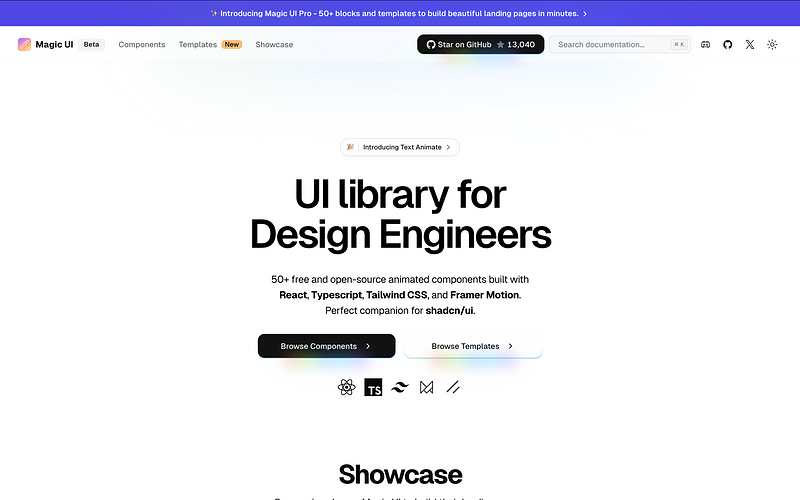This screenshot has height=500, width=800.
Task: Click the UI library for Design Engineers heading
Action: pyautogui.click(x=401, y=214)
